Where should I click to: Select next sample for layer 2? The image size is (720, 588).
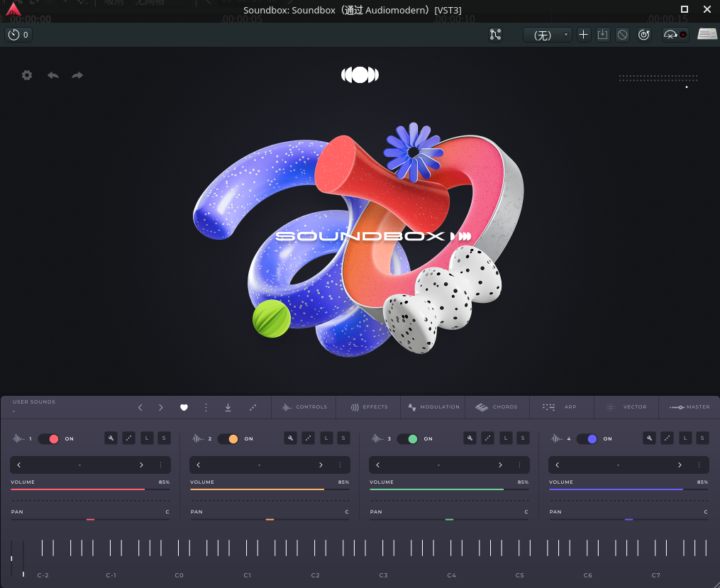tap(321, 465)
